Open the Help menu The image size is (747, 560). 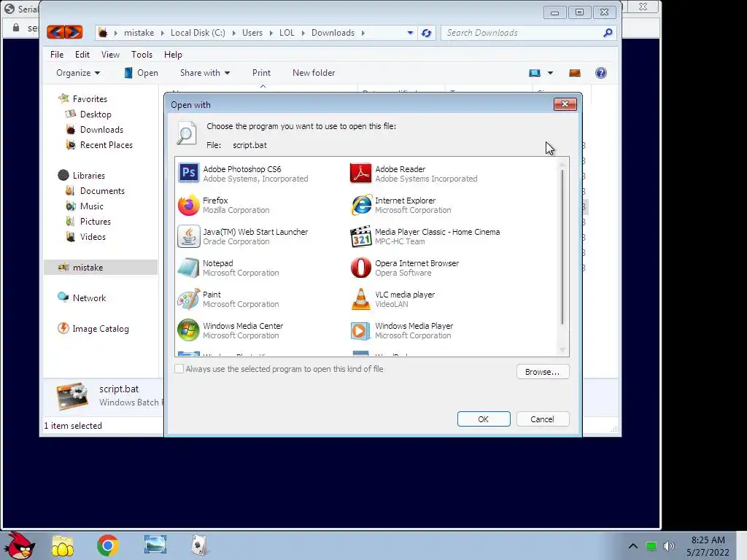[x=173, y=54]
